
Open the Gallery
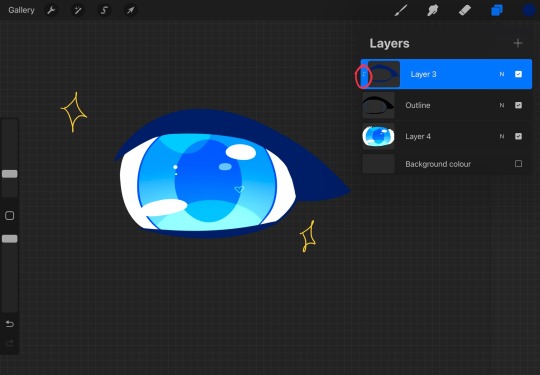point(21,10)
